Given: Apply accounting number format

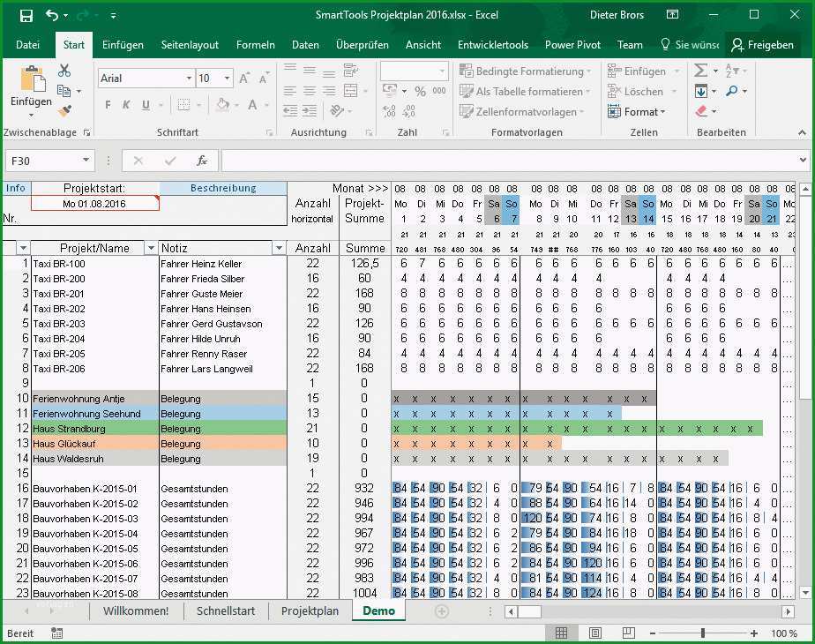Looking at the screenshot, I should (x=390, y=91).
